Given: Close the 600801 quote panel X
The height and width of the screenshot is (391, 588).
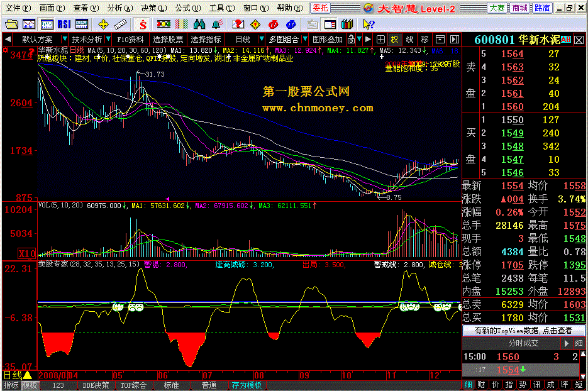Looking at the screenshot, I should click(579, 40).
